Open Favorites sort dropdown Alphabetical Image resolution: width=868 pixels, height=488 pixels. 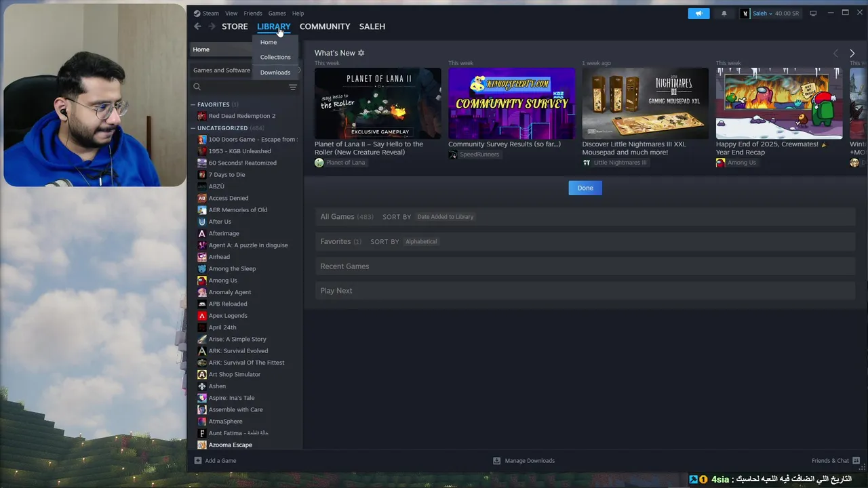pos(421,241)
